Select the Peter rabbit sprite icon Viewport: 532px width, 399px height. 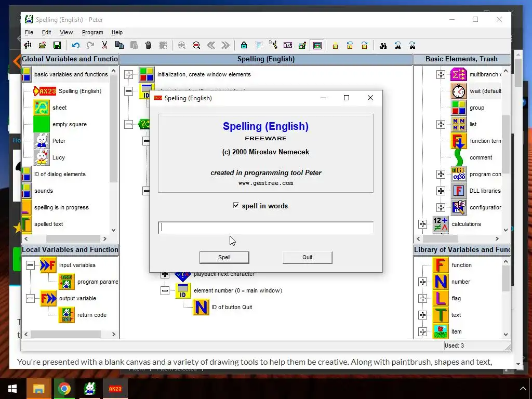[x=42, y=141]
